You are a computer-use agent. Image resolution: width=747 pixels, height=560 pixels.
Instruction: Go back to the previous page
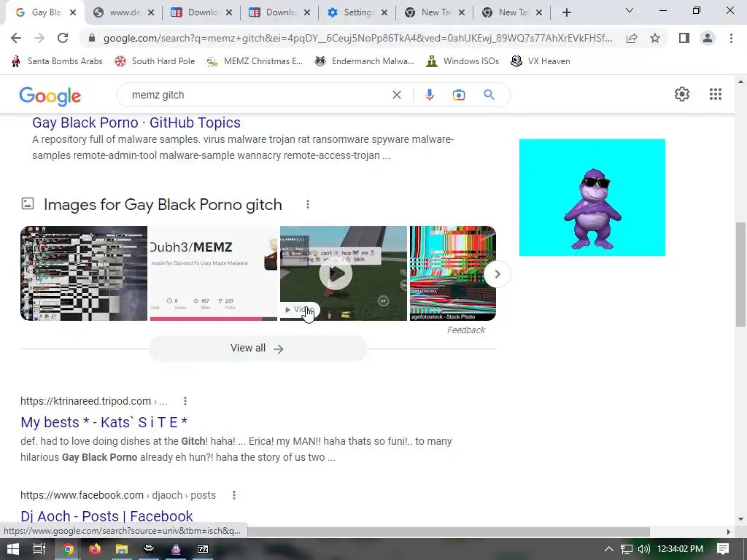pos(16,38)
